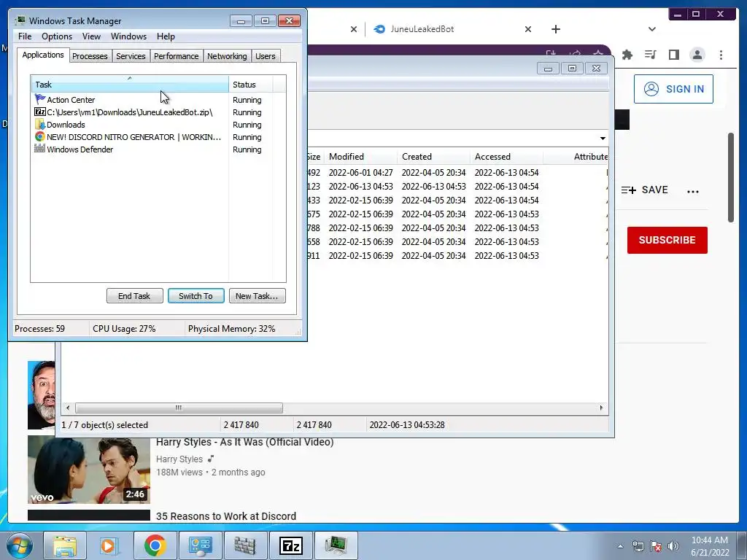Click the network status tray icon
This screenshot has width=747, height=560.
638,546
